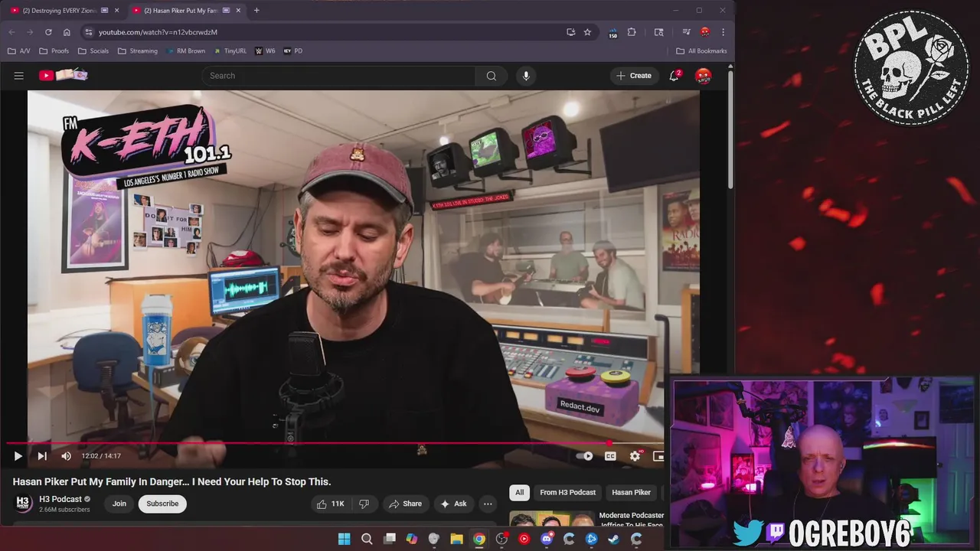Open the RM Brown bookmark

(x=185, y=51)
